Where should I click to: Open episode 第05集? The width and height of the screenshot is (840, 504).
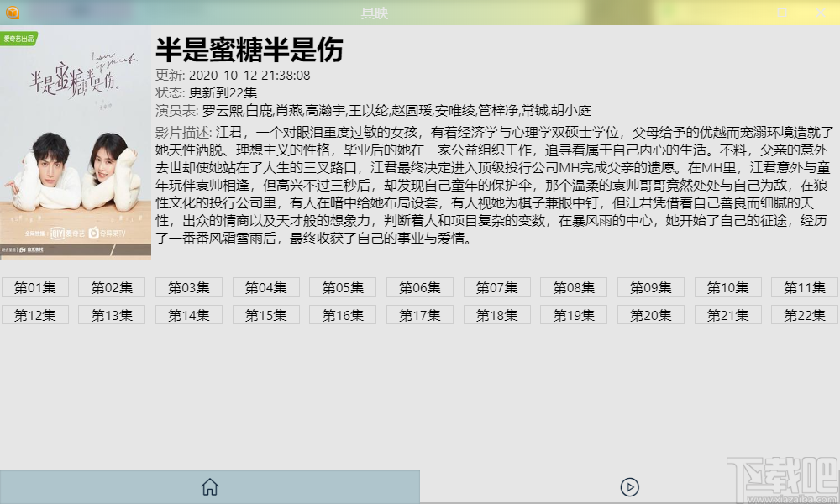pos(342,286)
